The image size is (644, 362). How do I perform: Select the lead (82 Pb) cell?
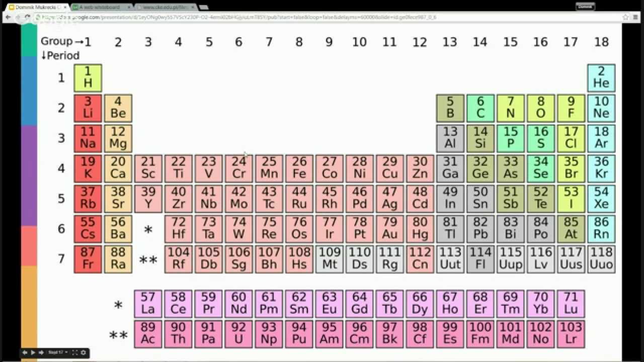[x=480, y=229]
